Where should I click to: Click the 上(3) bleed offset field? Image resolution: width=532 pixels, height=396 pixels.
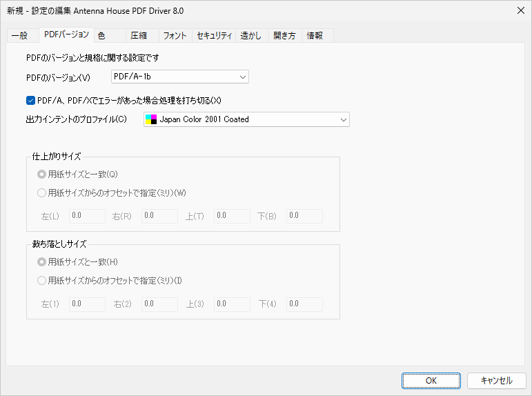point(232,304)
